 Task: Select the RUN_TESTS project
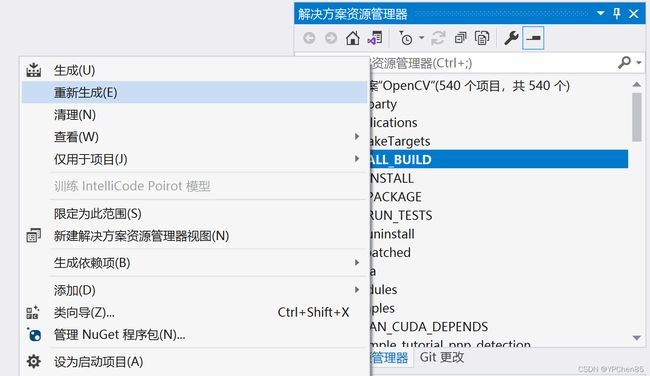point(498,215)
